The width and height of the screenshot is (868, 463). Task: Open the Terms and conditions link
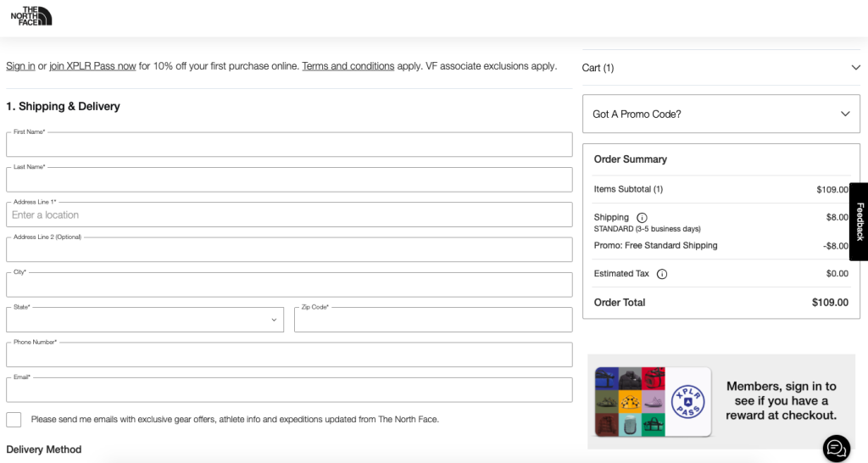348,66
